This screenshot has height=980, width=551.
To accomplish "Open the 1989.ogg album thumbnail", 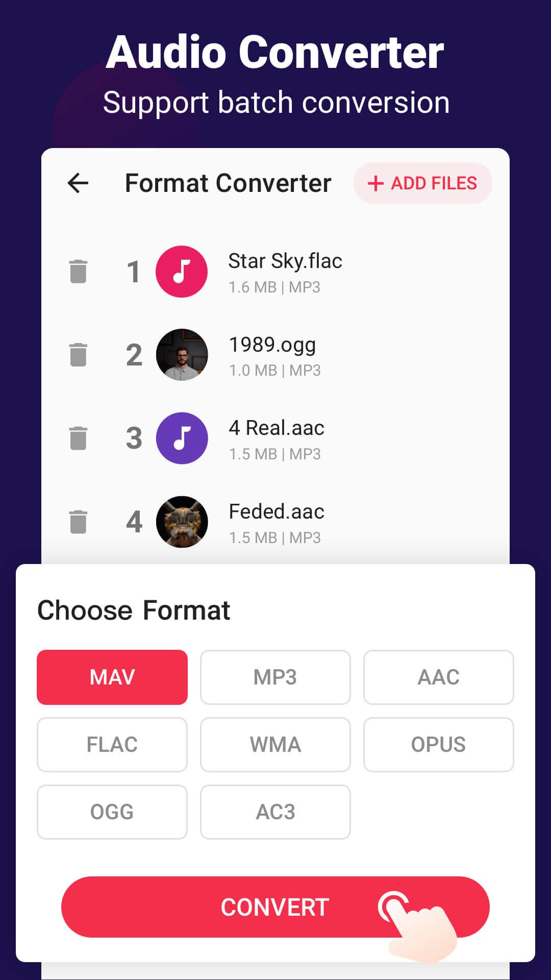I will click(182, 354).
